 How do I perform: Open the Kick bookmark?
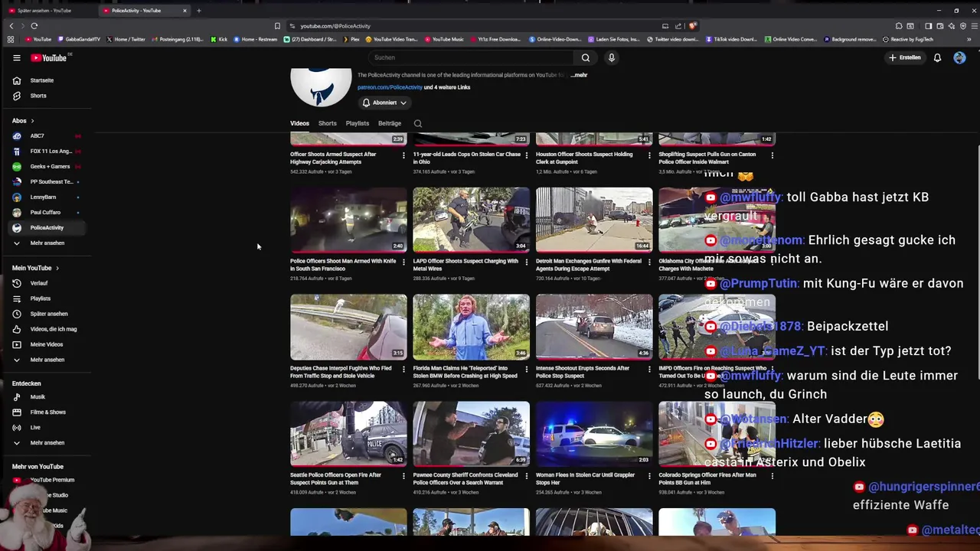[219, 39]
